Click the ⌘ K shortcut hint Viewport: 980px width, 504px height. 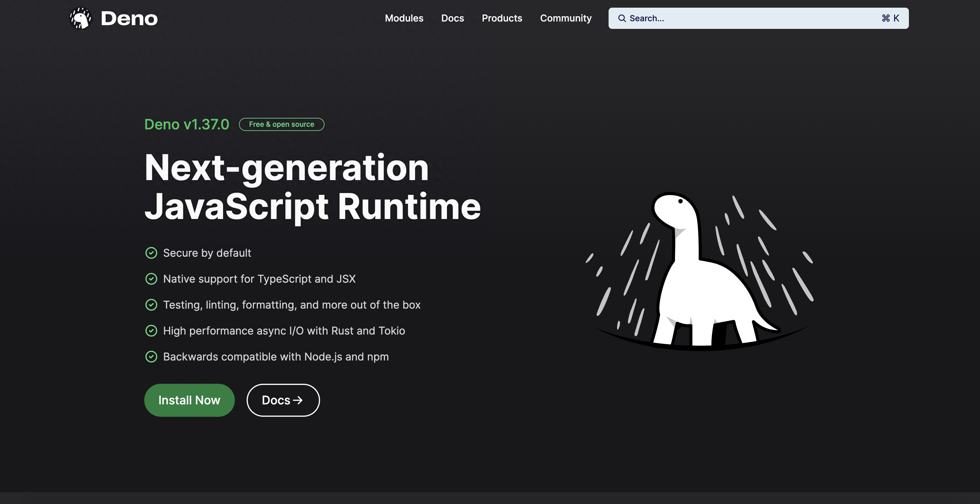pyautogui.click(x=890, y=18)
